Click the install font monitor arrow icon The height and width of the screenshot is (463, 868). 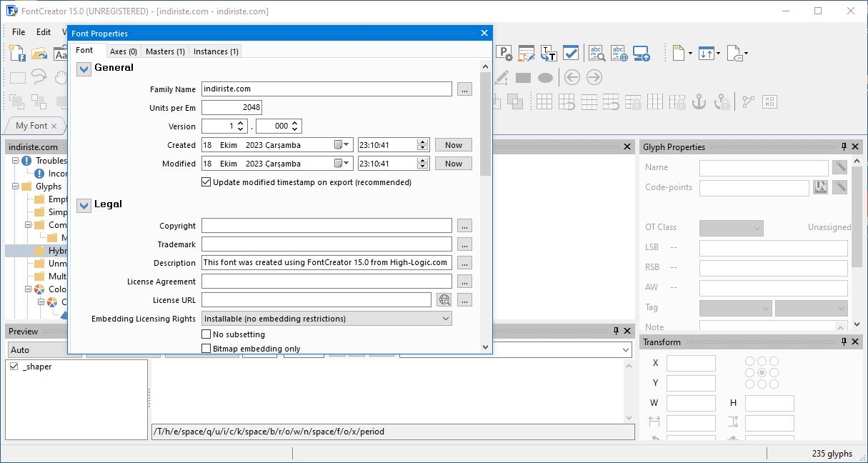pyautogui.click(x=641, y=53)
